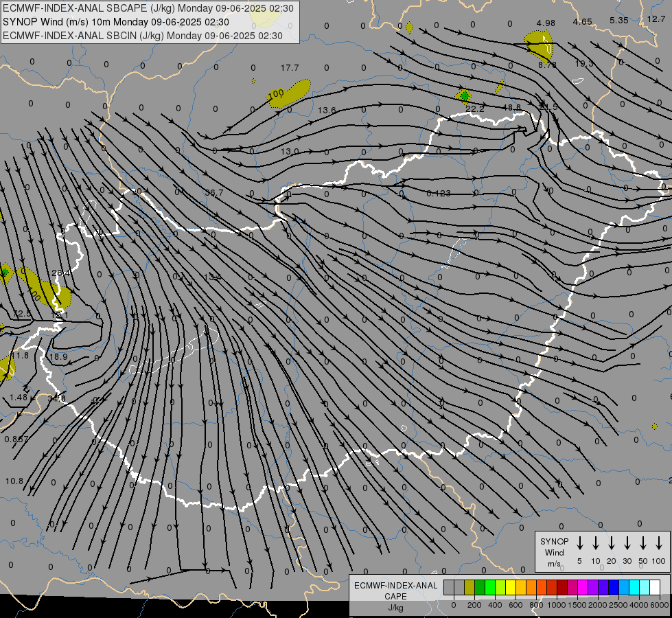Click the 22.2 value on the map
This screenshot has height=618, width=672.
coord(475,109)
